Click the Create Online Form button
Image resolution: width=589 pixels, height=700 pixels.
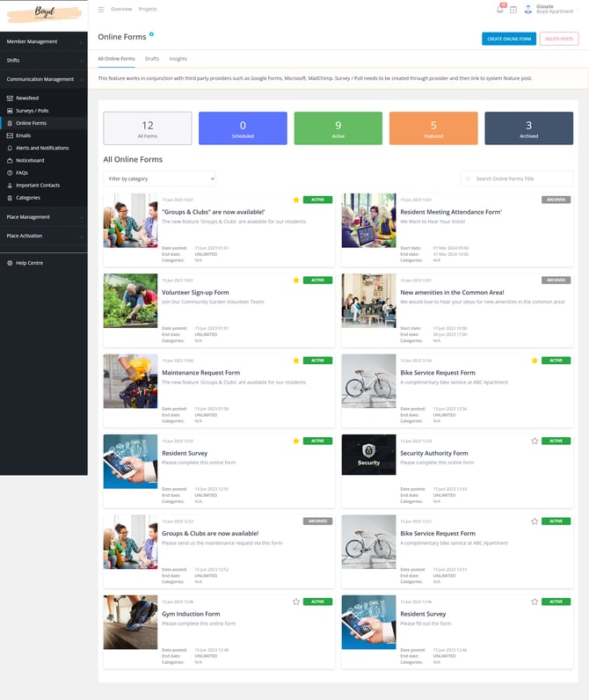coord(509,39)
